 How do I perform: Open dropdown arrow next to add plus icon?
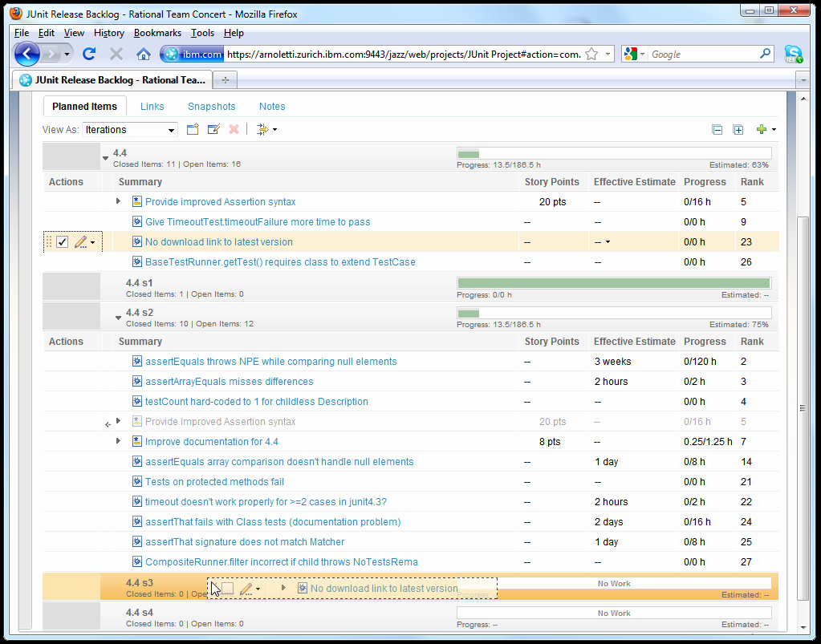(x=774, y=130)
